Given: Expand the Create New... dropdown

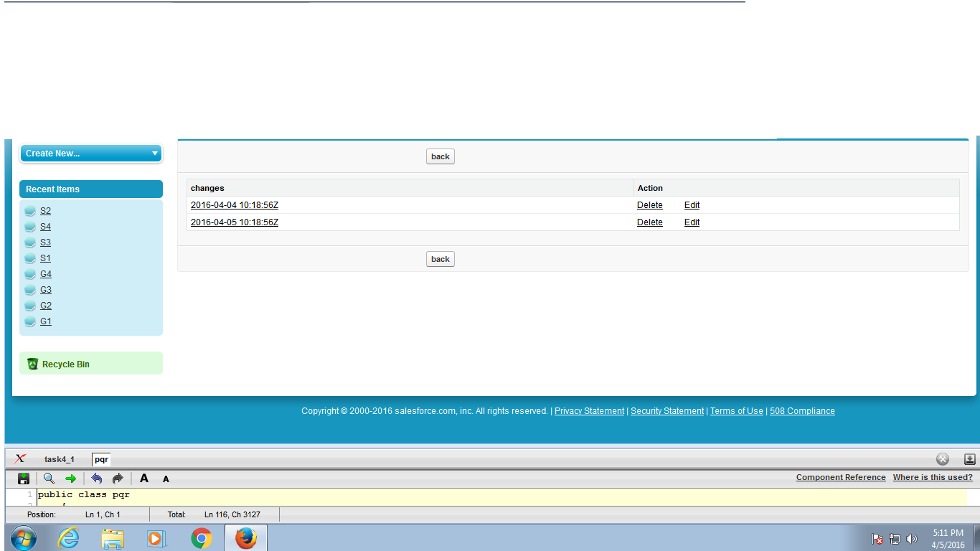Looking at the screenshot, I should (91, 154).
